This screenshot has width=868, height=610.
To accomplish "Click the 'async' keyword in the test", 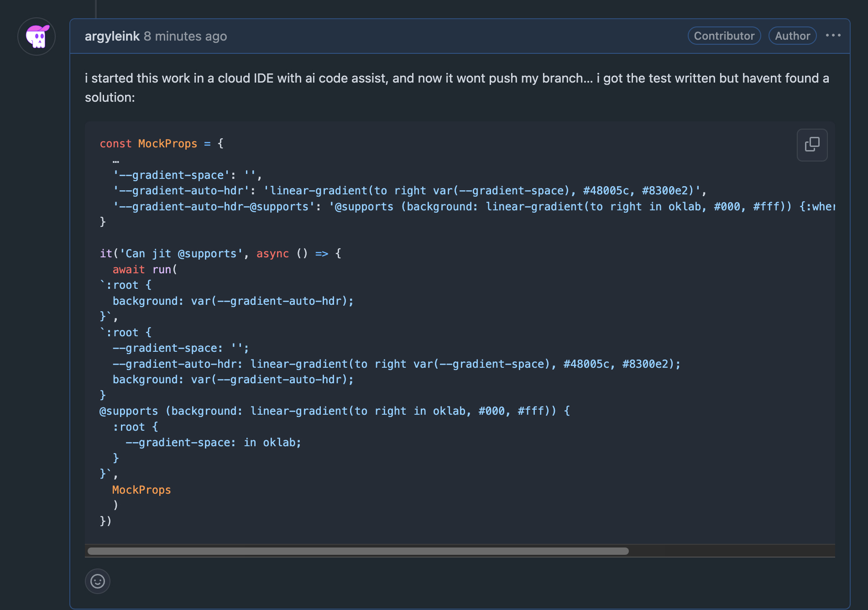I will click(272, 254).
